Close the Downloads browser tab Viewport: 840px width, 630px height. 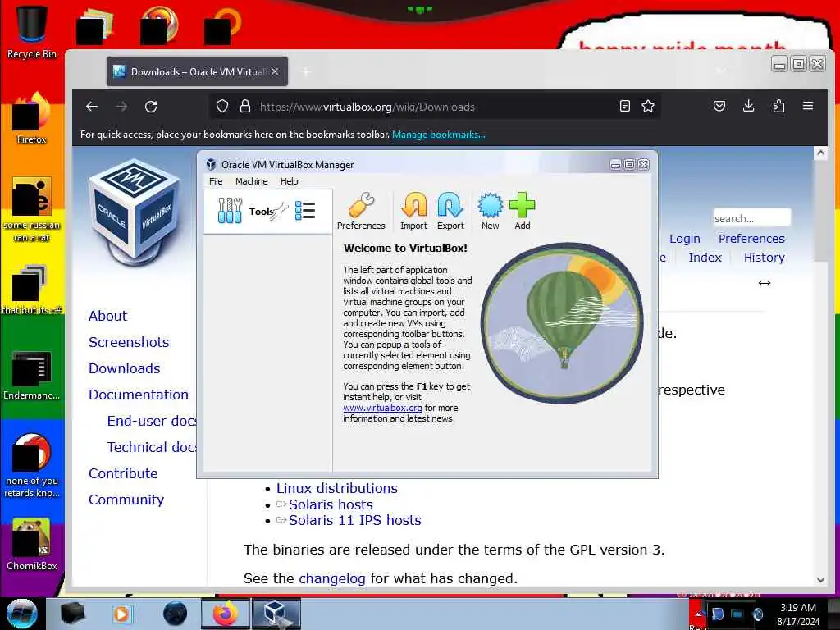275,71
